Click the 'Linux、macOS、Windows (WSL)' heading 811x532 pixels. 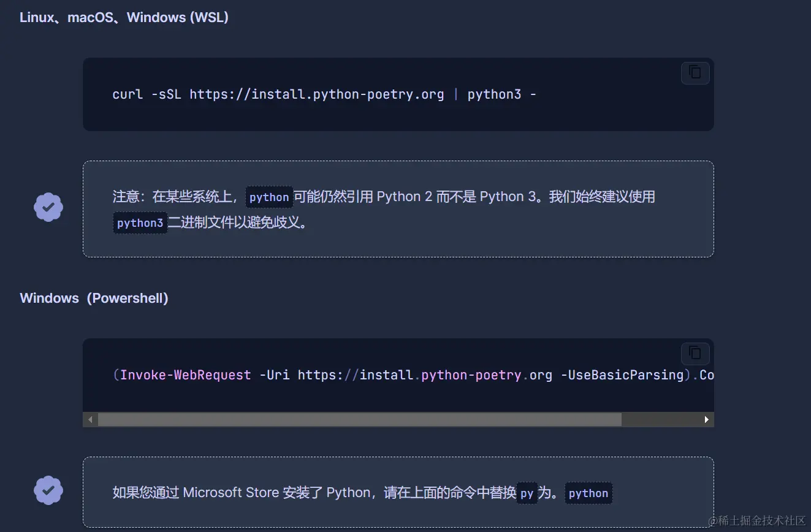pos(124,17)
